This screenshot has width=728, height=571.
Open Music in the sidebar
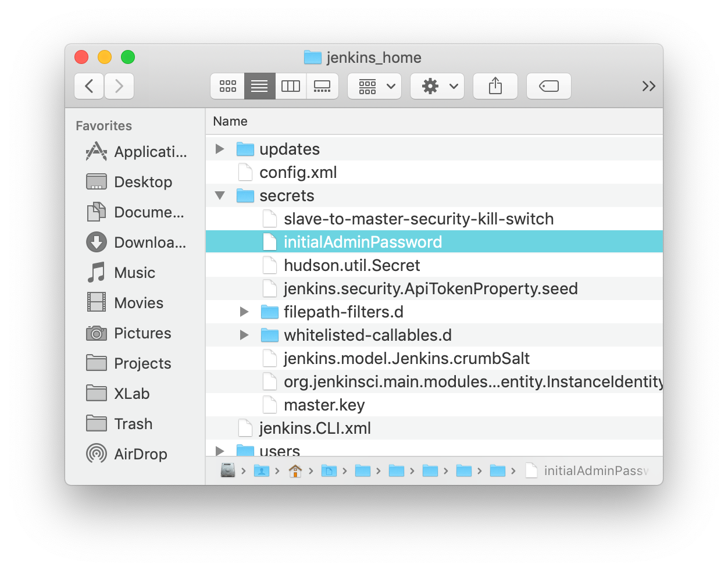point(121,273)
